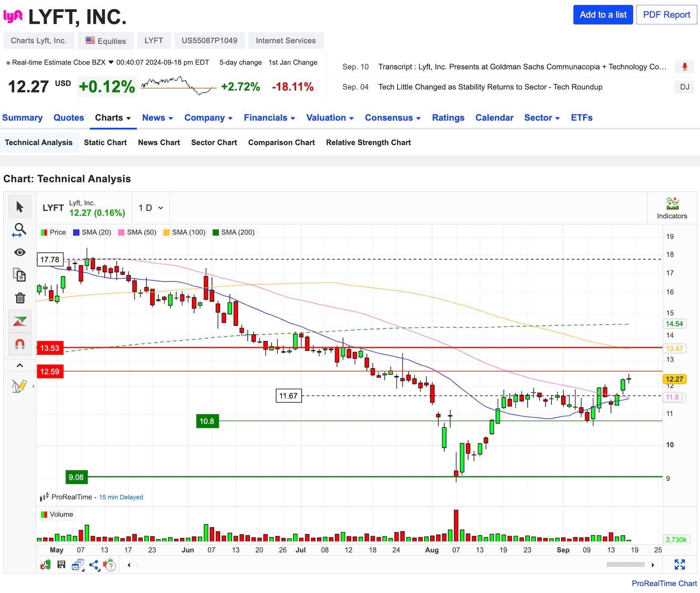Expand the Financials menu
Screen dimensions: 700x593
click(x=269, y=118)
